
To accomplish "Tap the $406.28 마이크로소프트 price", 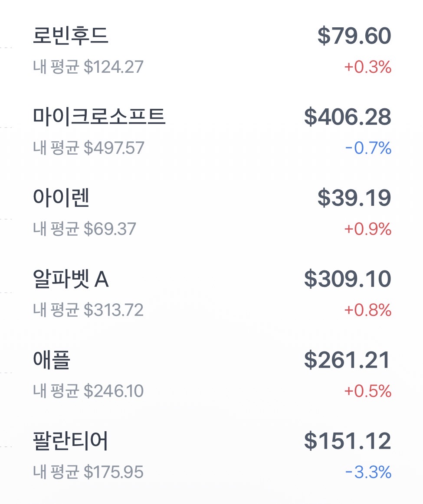I will (348, 117).
